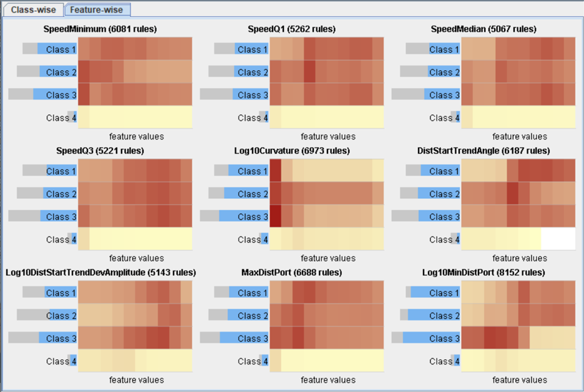Click white cell in DistStartTrendAngle Class 4 row
This screenshot has height=392, width=584.
pos(558,239)
